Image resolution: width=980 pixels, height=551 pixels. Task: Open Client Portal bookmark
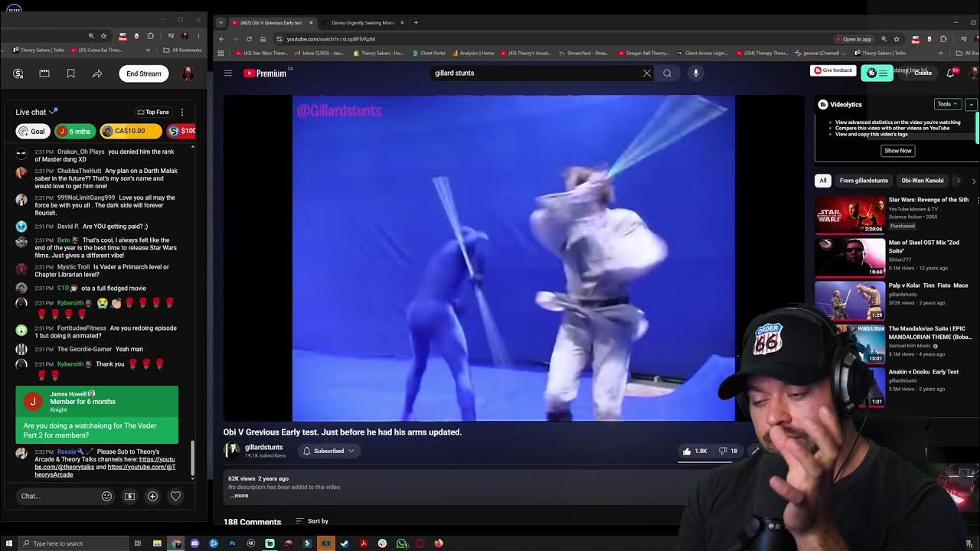[428, 54]
